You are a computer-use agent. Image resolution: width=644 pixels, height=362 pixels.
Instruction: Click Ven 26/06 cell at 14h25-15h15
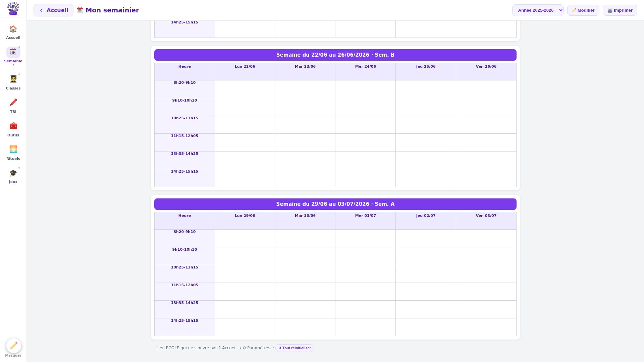click(x=486, y=178)
